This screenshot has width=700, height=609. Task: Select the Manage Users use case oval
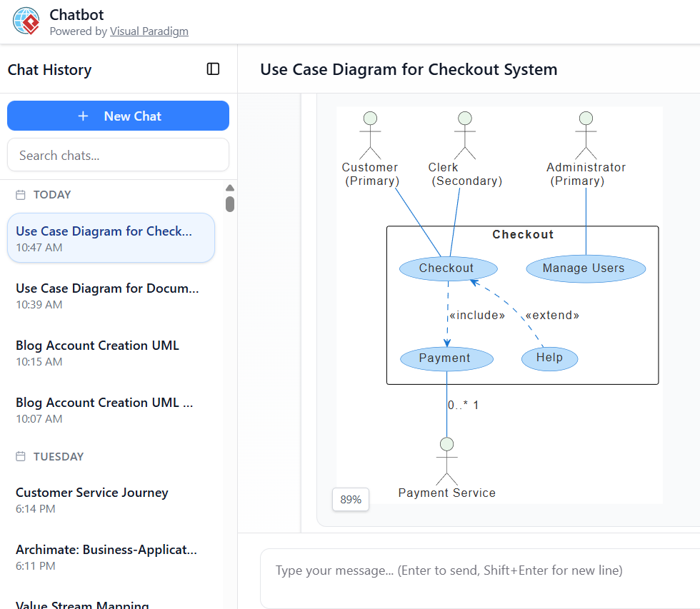tap(586, 268)
